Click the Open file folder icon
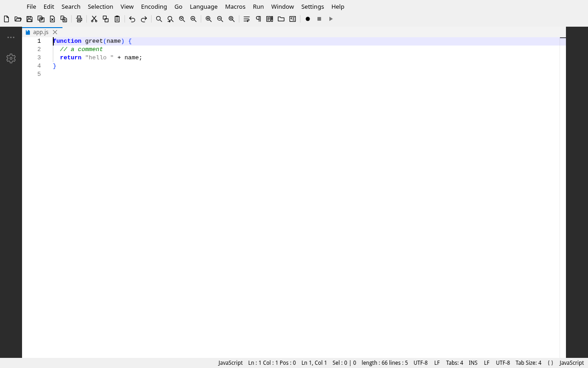The width and height of the screenshot is (588, 368). (18, 19)
